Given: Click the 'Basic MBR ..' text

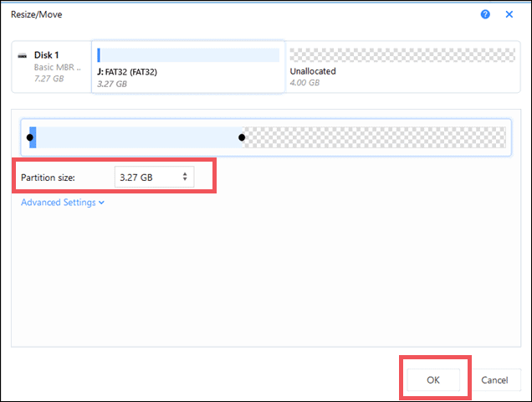Looking at the screenshot, I should point(58,67).
